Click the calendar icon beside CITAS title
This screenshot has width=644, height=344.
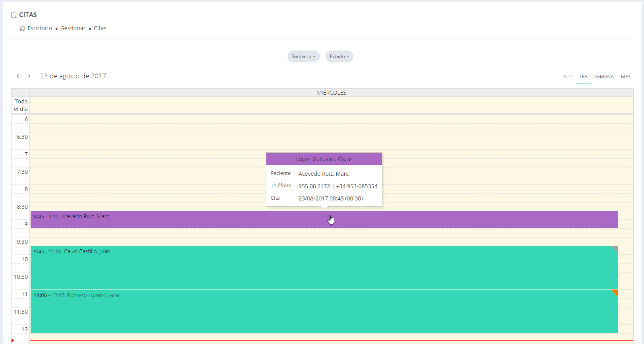[14, 15]
